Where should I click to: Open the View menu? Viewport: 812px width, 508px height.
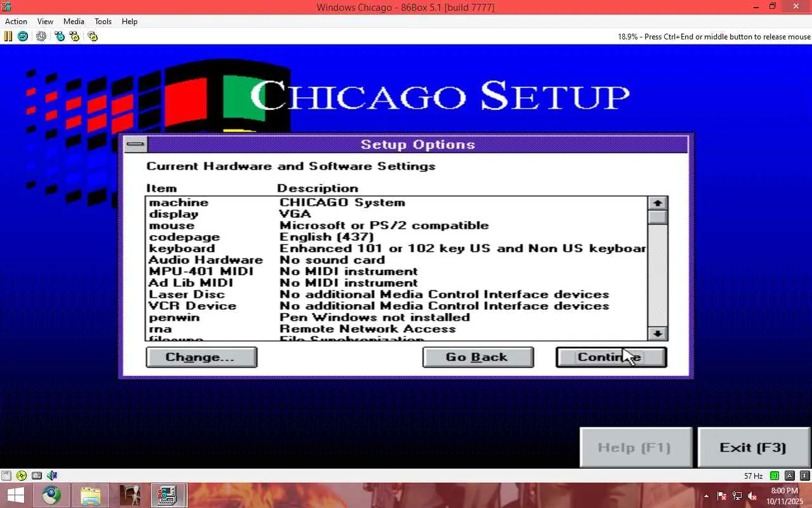[x=45, y=21]
